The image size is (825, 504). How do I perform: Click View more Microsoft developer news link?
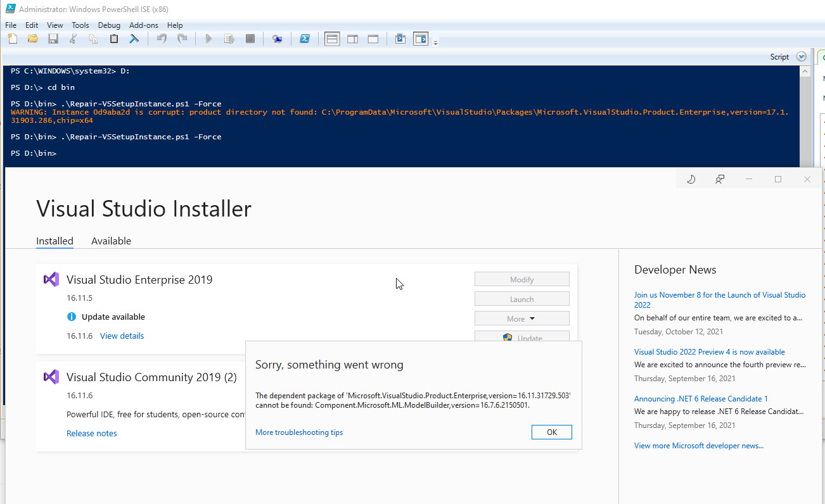point(699,446)
